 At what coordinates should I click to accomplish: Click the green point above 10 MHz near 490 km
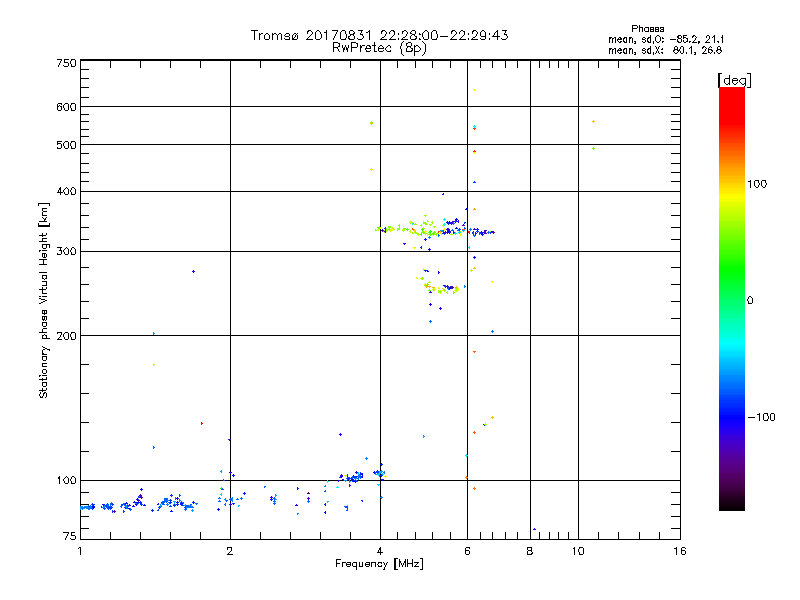pyautogui.click(x=593, y=148)
